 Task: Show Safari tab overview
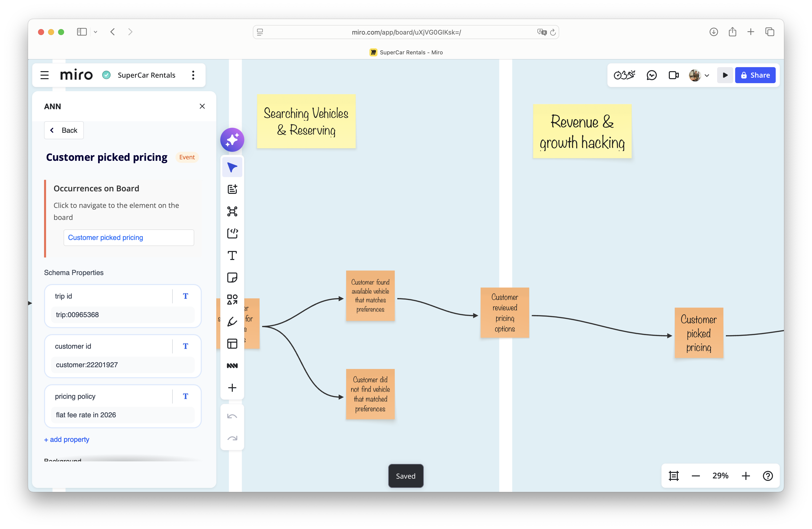(x=769, y=32)
